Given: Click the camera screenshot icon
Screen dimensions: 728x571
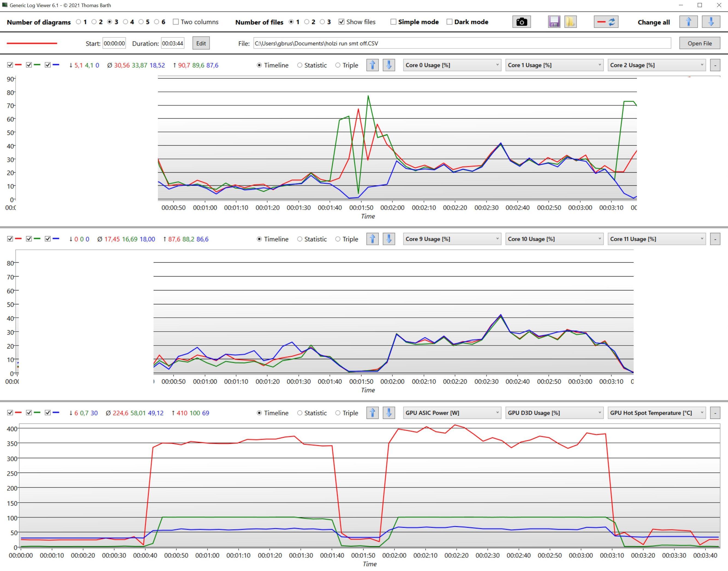Looking at the screenshot, I should click(x=521, y=22).
